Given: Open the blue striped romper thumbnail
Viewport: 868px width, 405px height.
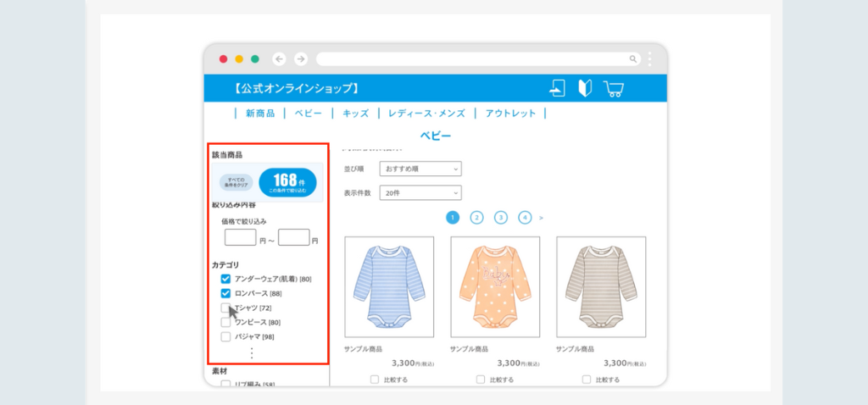Looking at the screenshot, I should click(x=389, y=286).
